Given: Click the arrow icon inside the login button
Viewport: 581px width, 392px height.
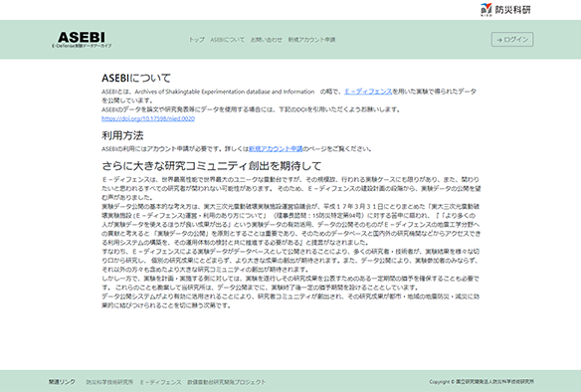Looking at the screenshot, I should 499,40.
